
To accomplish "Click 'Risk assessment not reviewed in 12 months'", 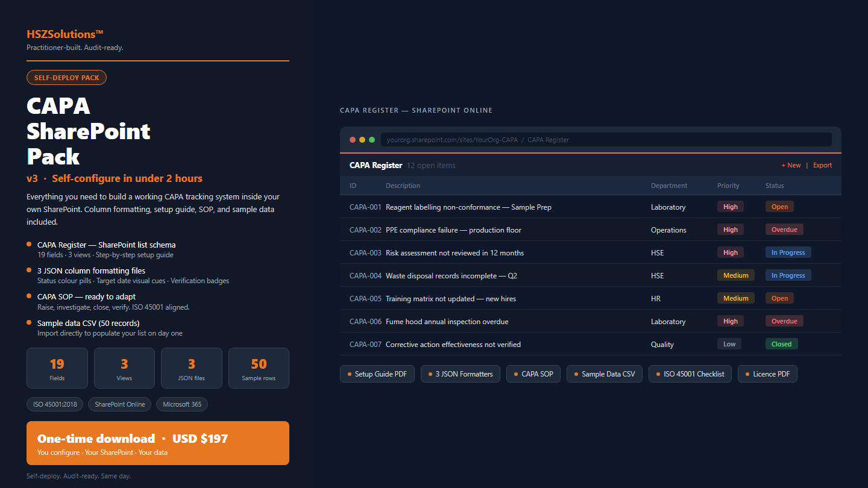I will (454, 253).
